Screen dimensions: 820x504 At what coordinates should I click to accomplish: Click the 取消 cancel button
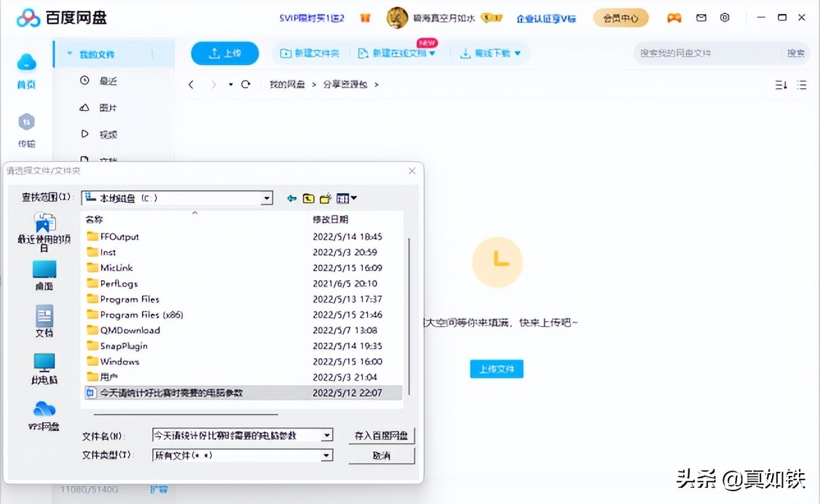point(381,455)
